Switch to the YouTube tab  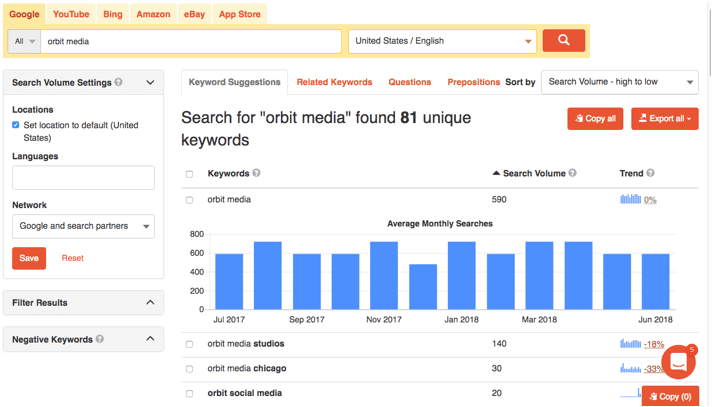click(71, 14)
